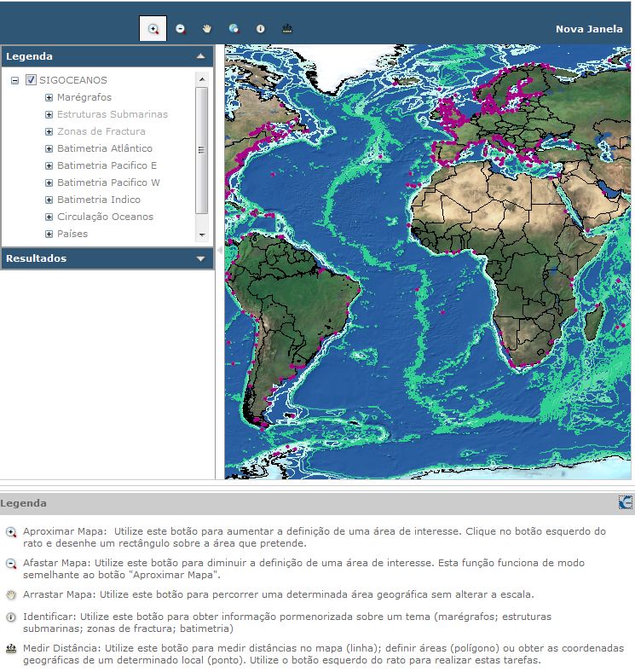
Task: Select the Afastar Mapa zoom-out tool
Action: tap(181, 29)
